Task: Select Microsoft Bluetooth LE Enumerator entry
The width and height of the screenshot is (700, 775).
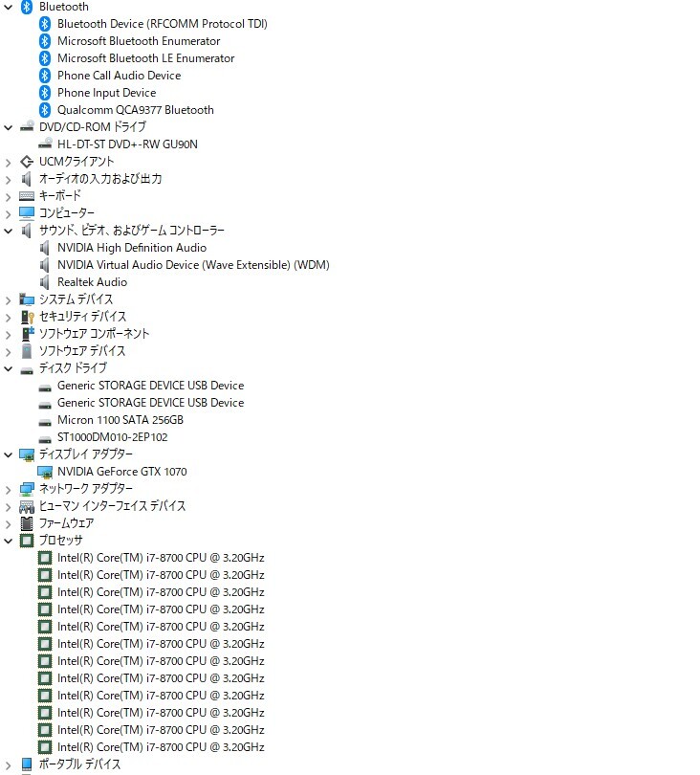Action: click(x=145, y=58)
